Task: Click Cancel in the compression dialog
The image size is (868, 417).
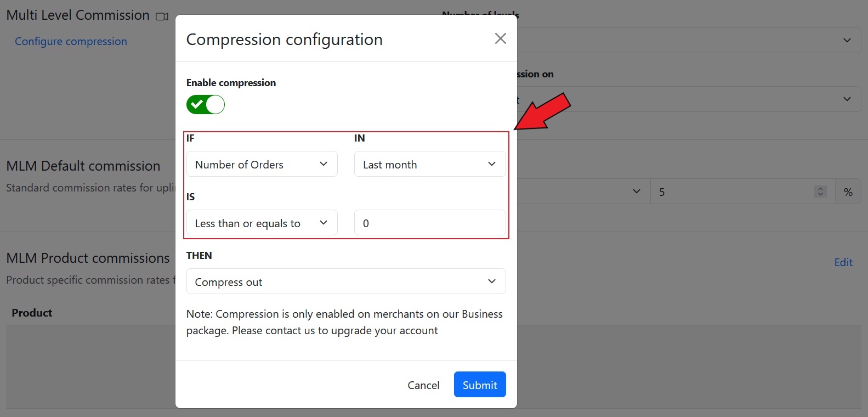Action: [x=423, y=385]
